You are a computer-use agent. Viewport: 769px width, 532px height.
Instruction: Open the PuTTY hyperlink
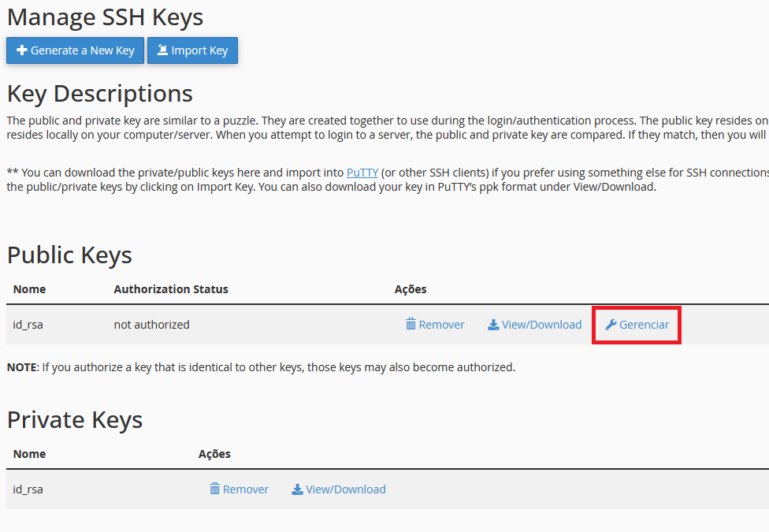[x=362, y=173]
